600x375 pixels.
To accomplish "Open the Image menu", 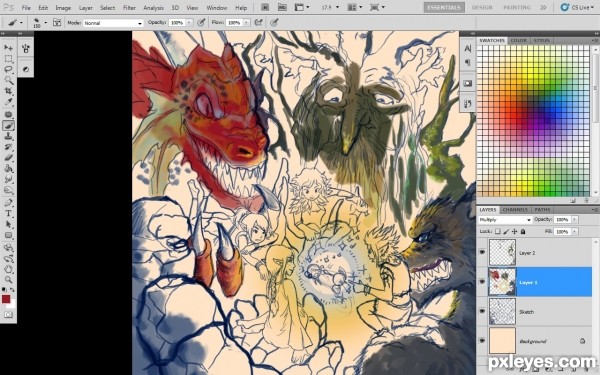I will point(63,8).
